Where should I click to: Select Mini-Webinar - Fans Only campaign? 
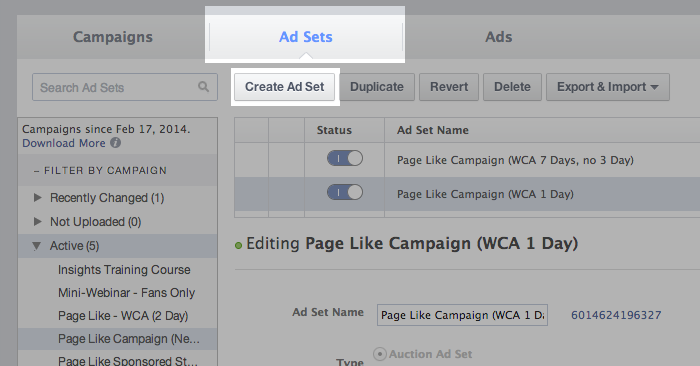(126, 293)
